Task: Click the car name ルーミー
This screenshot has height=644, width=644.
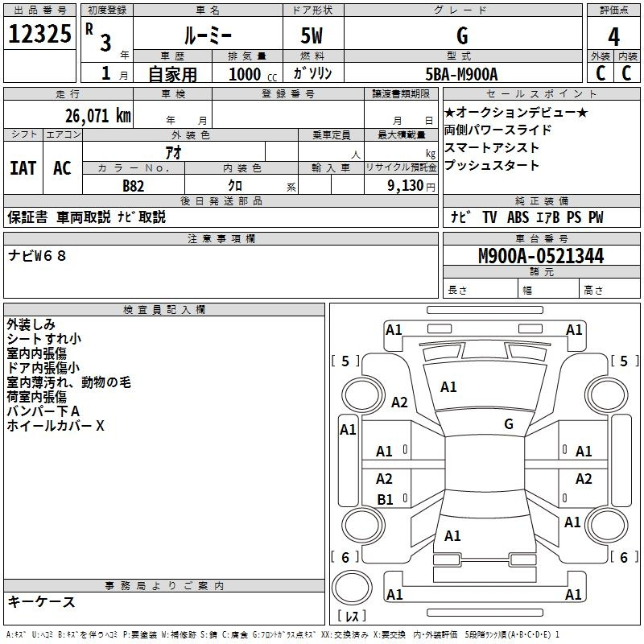Action: [208, 35]
